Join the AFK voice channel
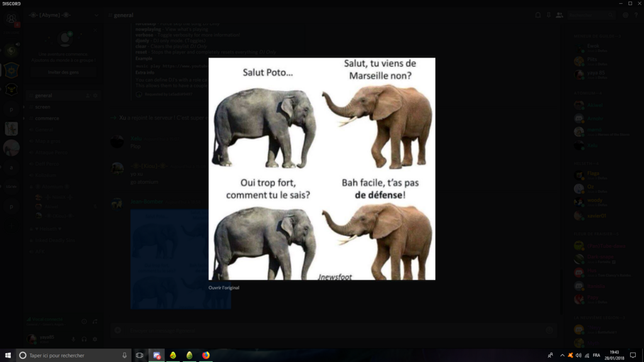 coord(40,251)
